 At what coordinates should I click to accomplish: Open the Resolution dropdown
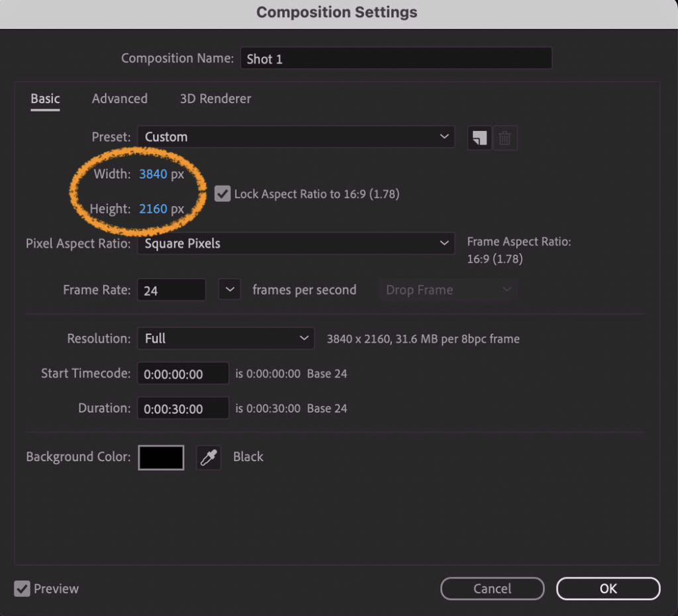pyautogui.click(x=226, y=338)
